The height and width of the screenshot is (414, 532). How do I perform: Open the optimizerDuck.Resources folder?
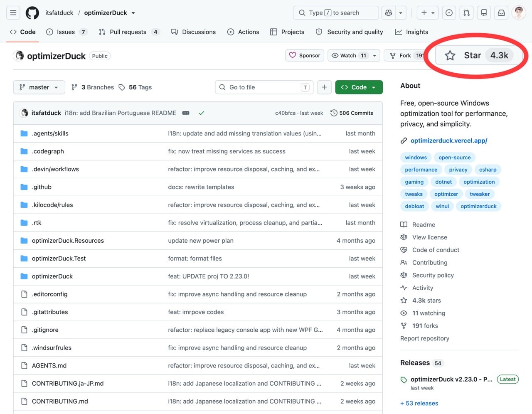pyautogui.click(x=68, y=241)
